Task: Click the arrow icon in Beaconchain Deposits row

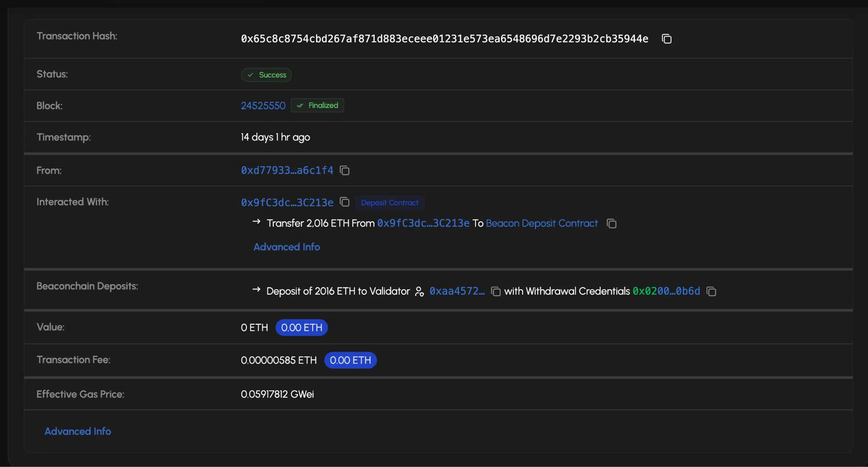Action: click(x=256, y=290)
